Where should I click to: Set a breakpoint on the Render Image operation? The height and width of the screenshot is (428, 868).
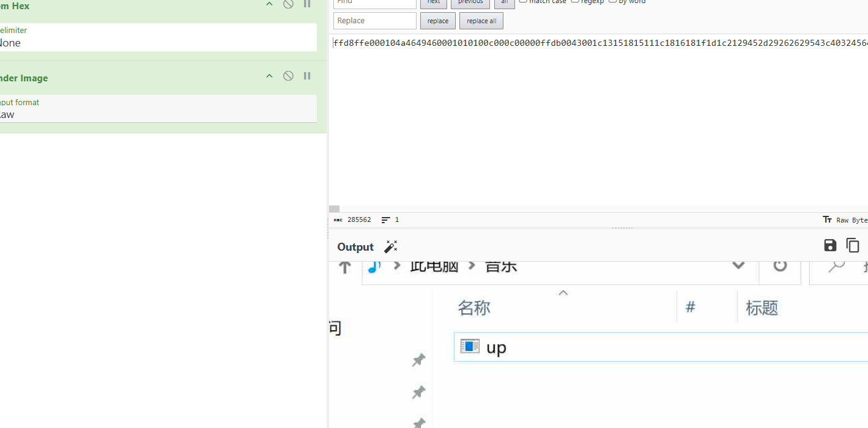pyautogui.click(x=306, y=75)
